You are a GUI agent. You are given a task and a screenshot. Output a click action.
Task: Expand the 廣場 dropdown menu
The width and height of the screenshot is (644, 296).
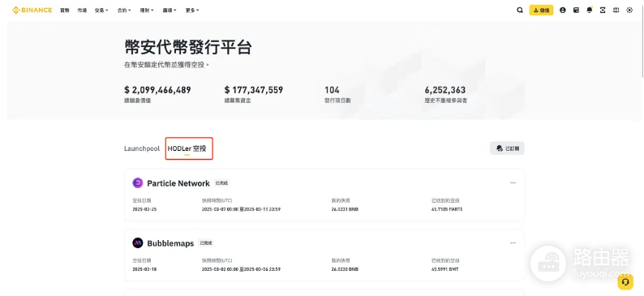[170, 11]
